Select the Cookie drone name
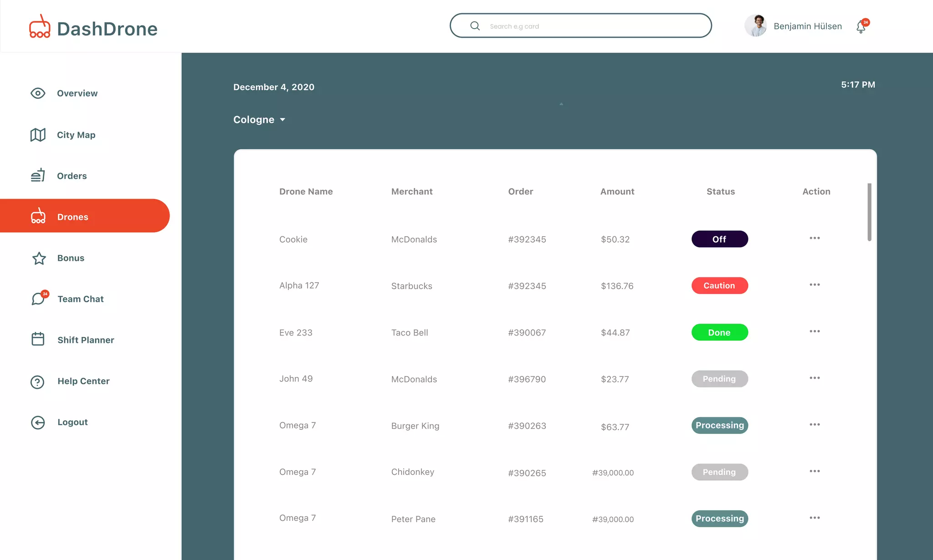 pyautogui.click(x=293, y=239)
